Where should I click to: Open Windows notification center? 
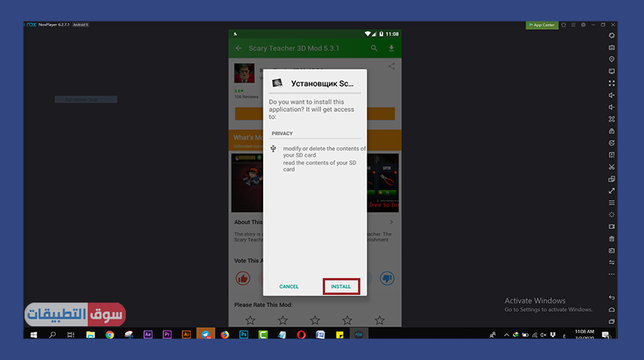[x=606, y=335]
